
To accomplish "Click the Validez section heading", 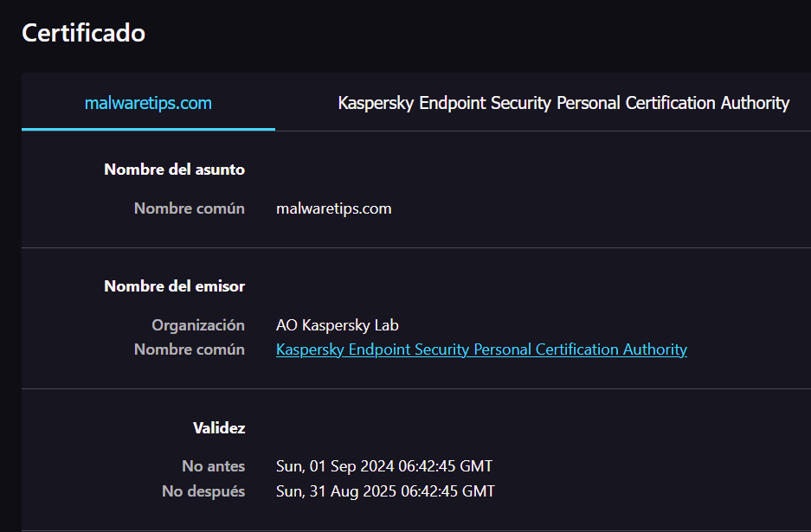I will [x=218, y=427].
